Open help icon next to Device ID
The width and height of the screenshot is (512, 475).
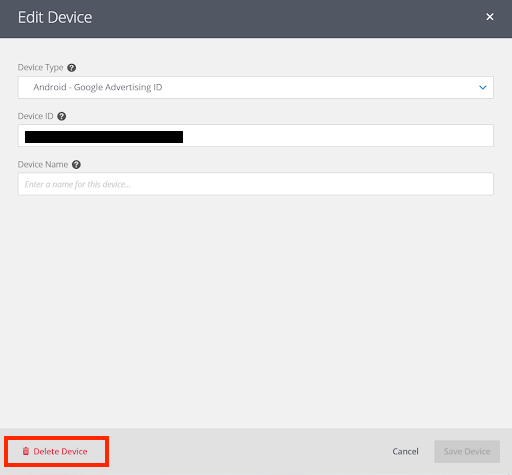click(62, 116)
